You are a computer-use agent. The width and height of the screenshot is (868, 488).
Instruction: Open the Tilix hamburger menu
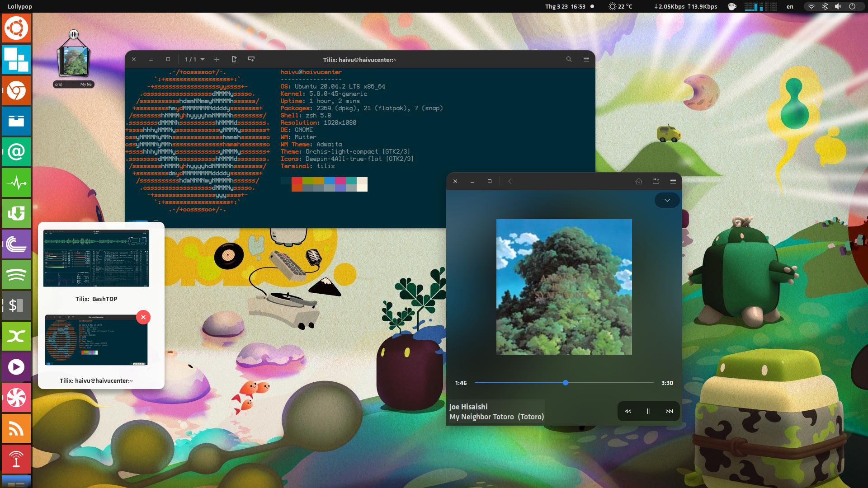pyautogui.click(x=586, y=60)
